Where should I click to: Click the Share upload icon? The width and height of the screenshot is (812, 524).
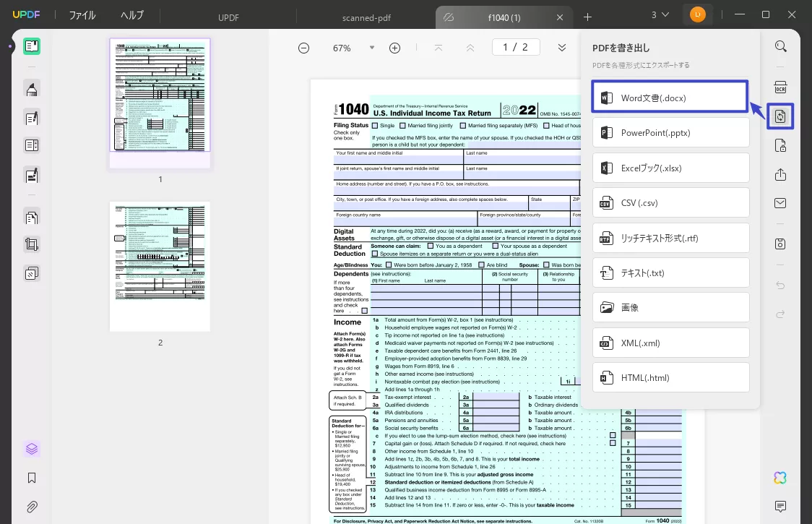780,175
